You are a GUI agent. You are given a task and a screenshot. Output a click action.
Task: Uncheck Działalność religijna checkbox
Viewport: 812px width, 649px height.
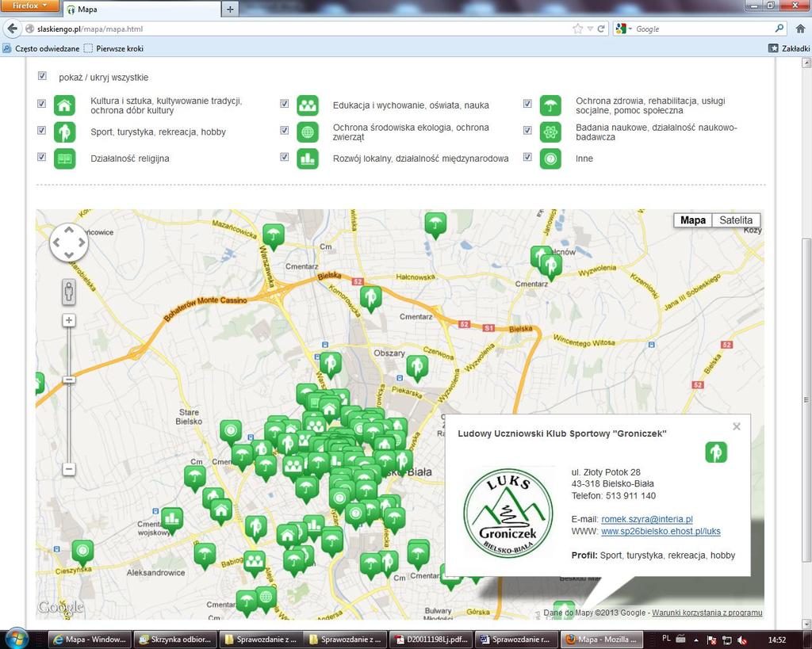point(42,157)
